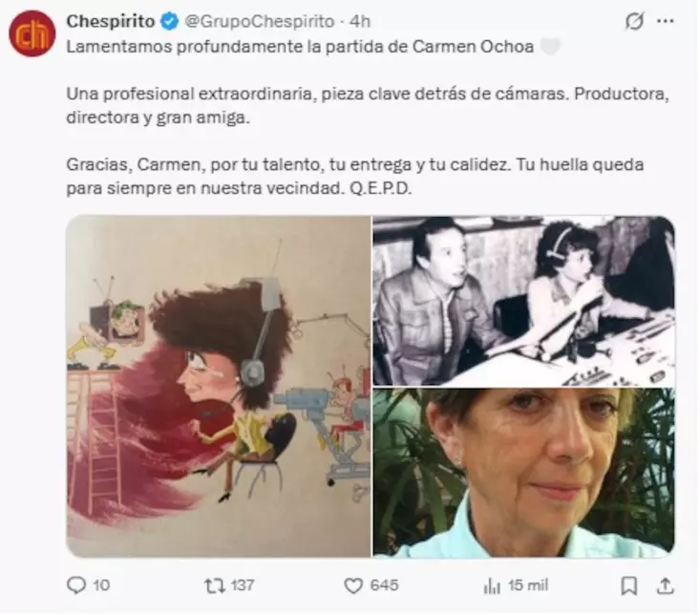Image resolution: width=700 pixels, height=615 pixels.
Task: Open the @GrupoChespirito handle link
Action: (x=260, y=21)
